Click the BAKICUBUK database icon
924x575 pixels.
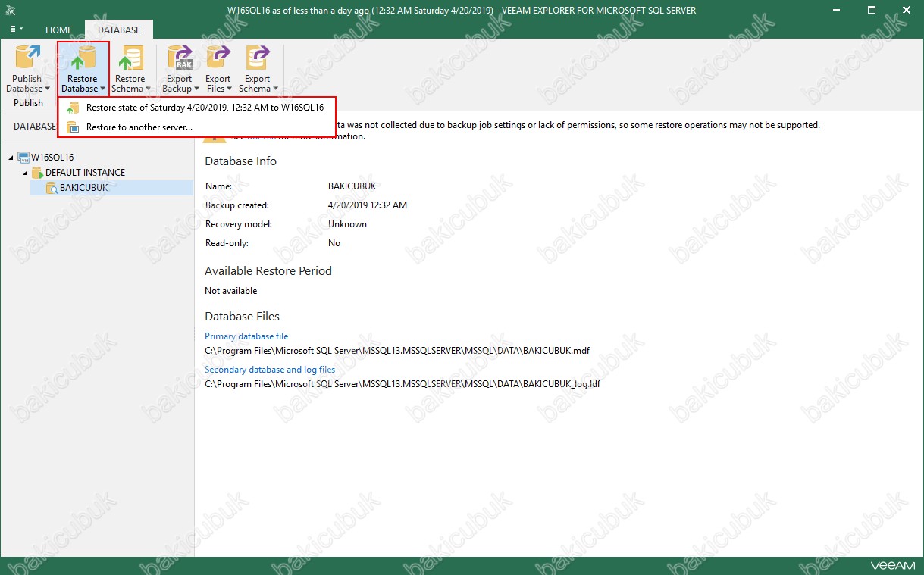tap(52, 188)
